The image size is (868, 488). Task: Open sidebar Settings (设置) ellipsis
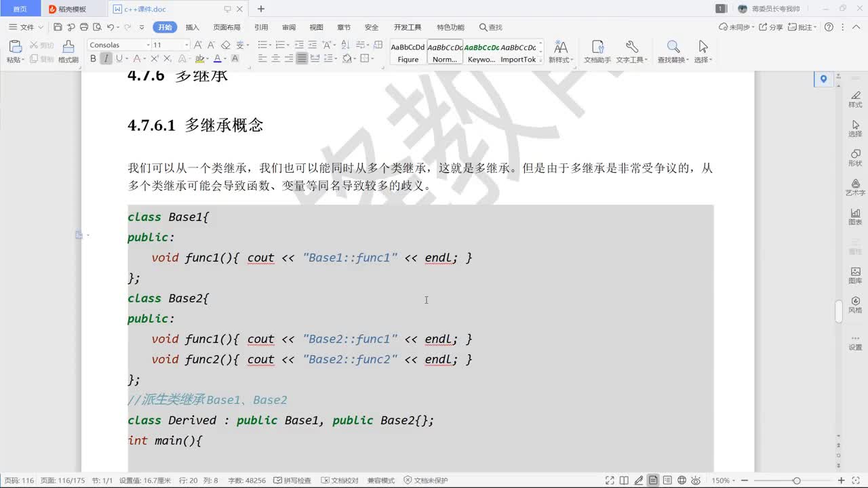point(855,341)
